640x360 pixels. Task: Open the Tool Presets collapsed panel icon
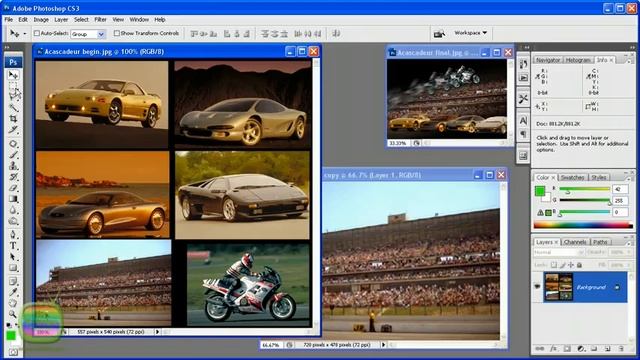coord(523,98)
